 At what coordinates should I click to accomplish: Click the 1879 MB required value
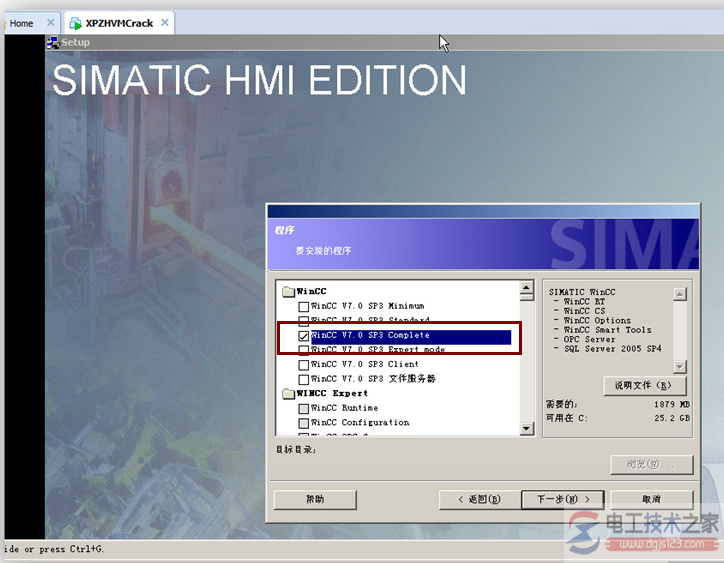coord(672,405)
